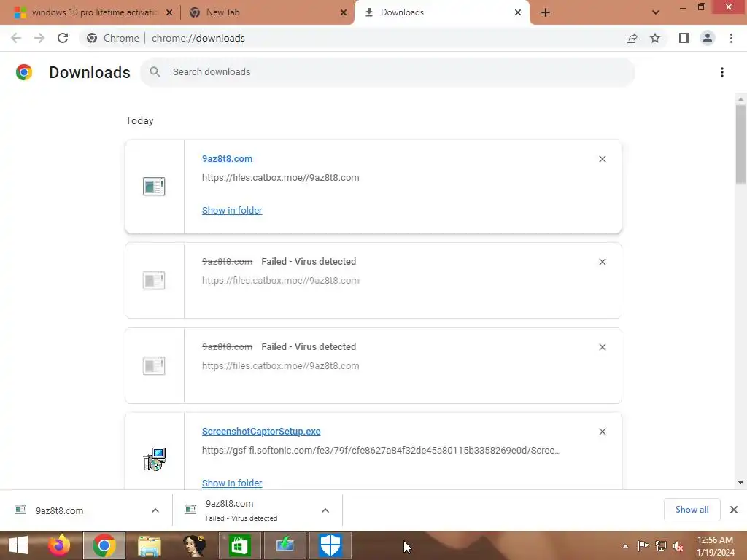Click the Chrome logo beside Downloads heading
The width and height of the screenshot is (747, 560).
[24, 72]
